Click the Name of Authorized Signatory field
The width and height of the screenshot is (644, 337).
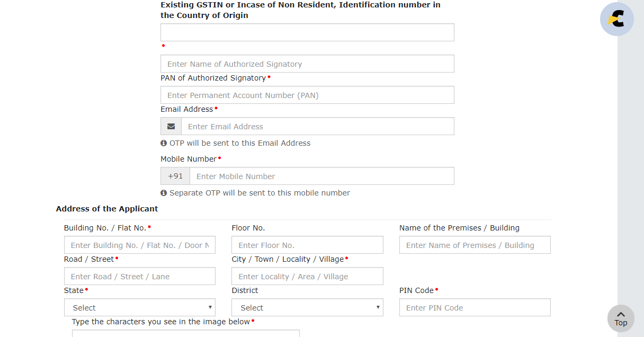tap(307, 64)
